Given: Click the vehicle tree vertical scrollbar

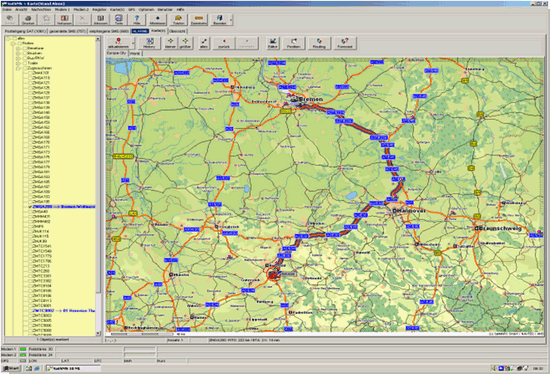Looking at the screenshot, I should [x=98, y=186].
